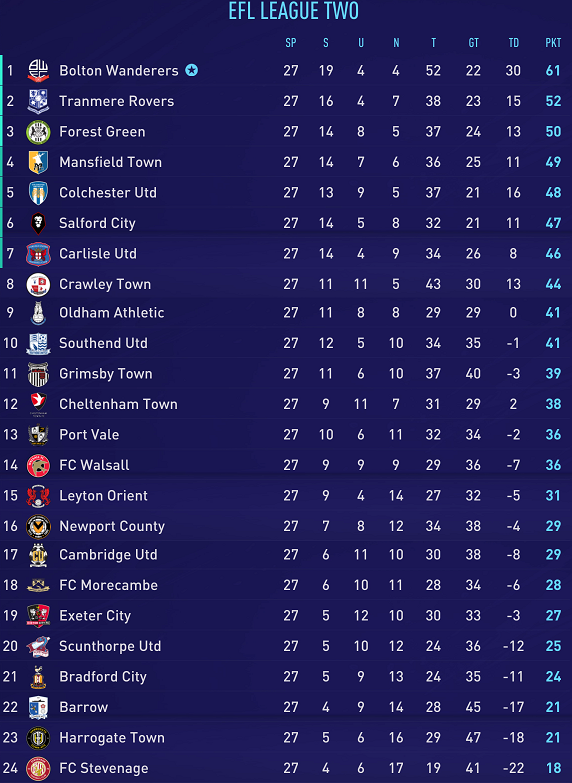The height and width of the screenshot is (783, 572).
Task: Select the Grimsby Town striped crest
Action: point(38,374)
